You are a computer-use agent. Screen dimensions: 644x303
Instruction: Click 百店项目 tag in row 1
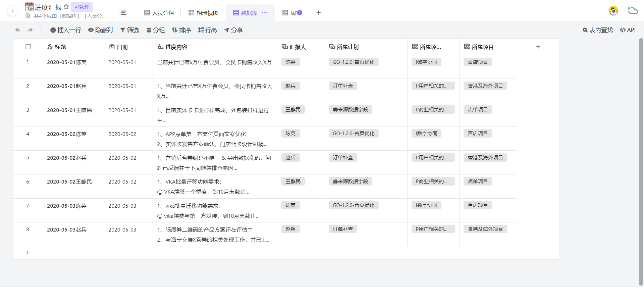[478, 62]
